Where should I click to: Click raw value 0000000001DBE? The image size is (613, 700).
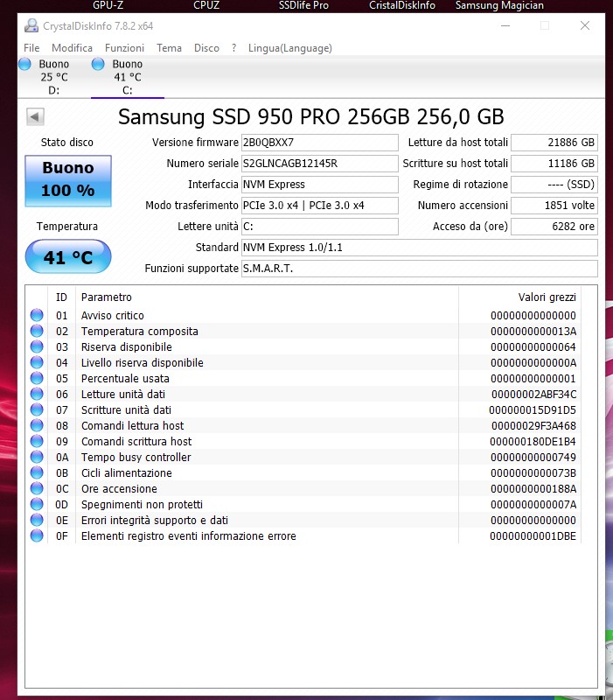coord(533,535)
